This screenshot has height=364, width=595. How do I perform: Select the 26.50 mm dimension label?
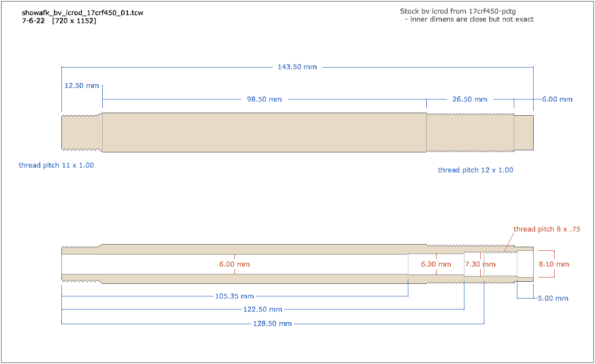[x=470, y=99]
